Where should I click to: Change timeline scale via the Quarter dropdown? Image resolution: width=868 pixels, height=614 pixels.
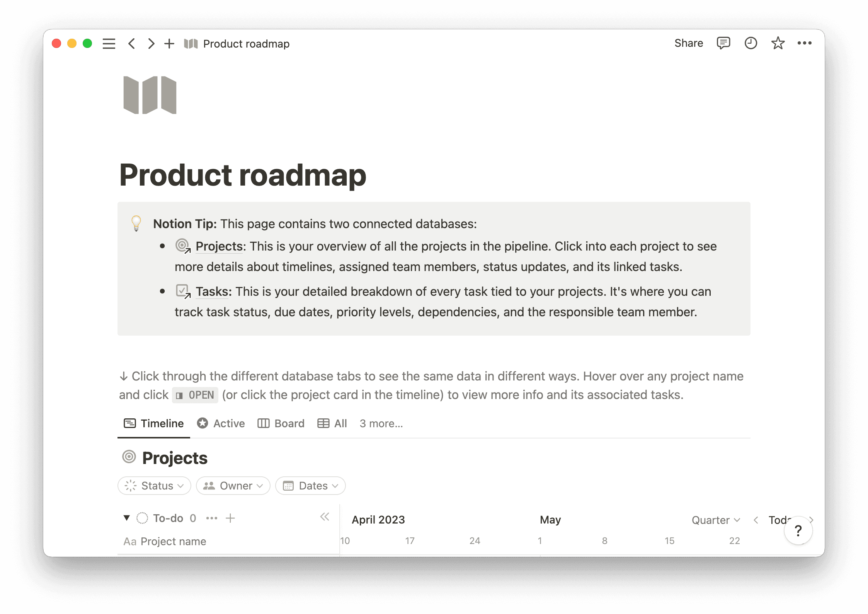click(x=715, y=520)
